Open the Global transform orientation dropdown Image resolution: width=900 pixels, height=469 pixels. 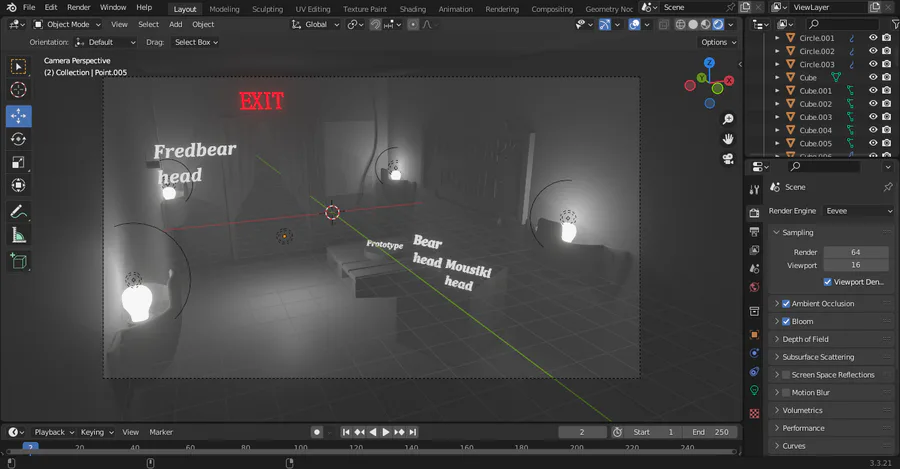[x=315, y=25]
